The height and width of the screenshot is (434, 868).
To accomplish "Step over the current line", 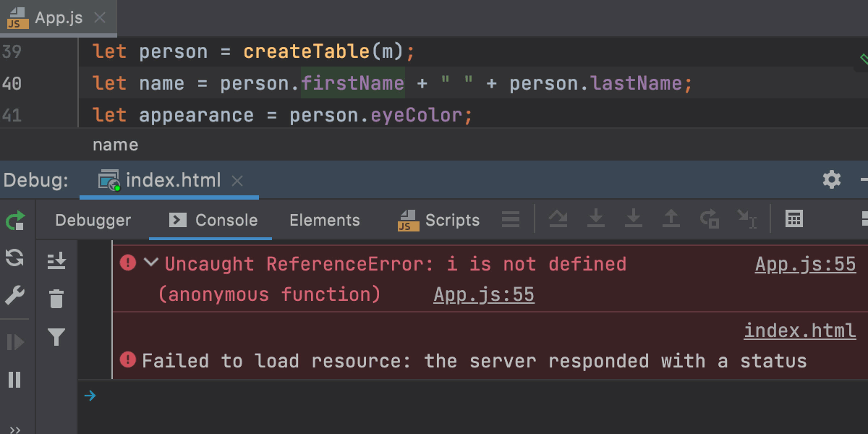I will click(x=558, y=220).
